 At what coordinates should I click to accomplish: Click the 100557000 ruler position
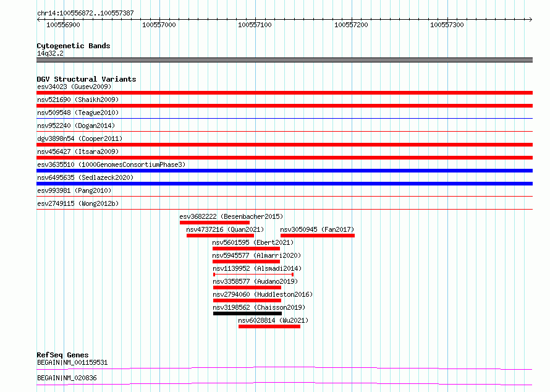(x=159, y=25)
